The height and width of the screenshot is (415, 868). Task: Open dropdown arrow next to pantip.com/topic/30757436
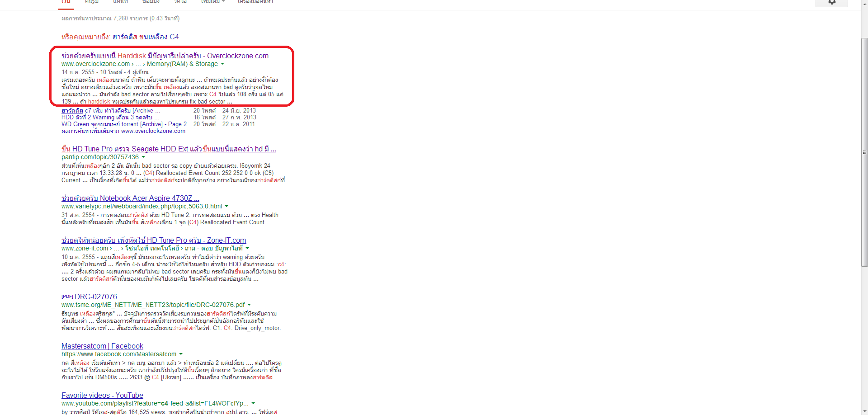[x=143, y=157]
